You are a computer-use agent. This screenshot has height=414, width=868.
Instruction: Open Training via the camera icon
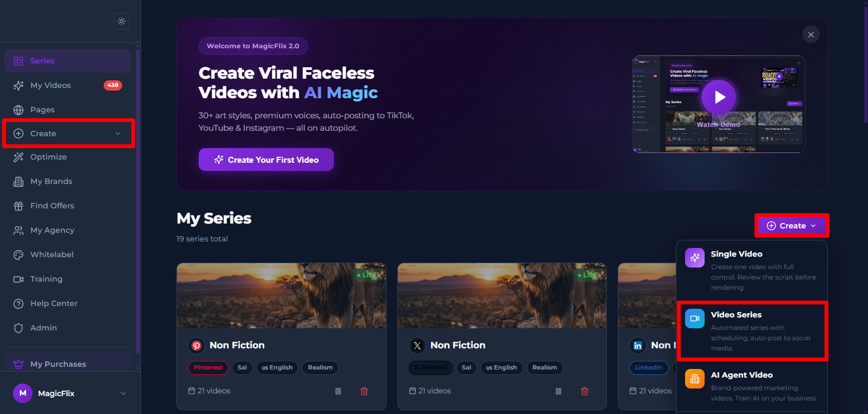click(18, 279)
